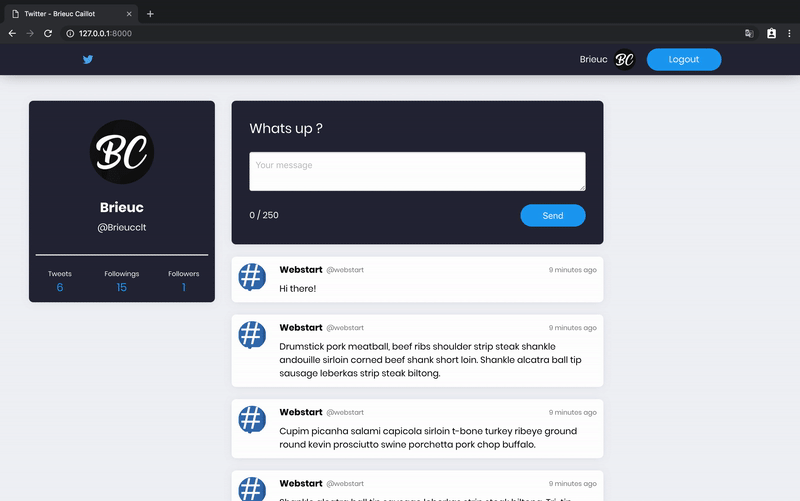
Task: Click the browser forward arrow
Action: (30, 33)
